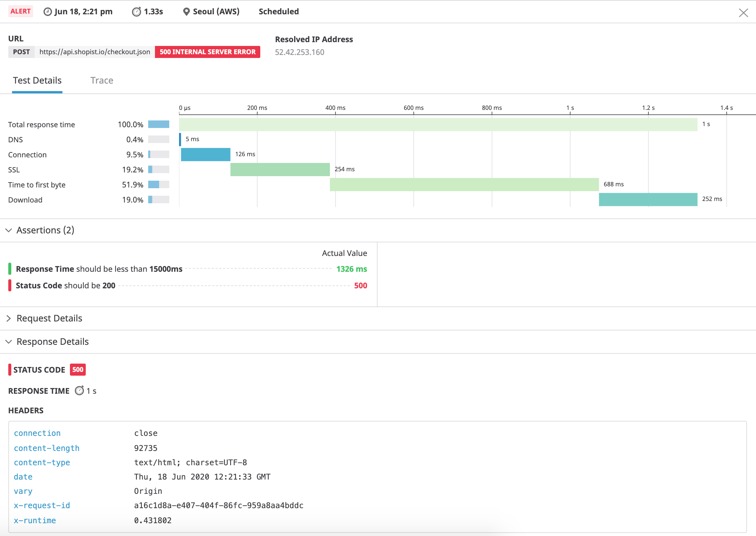Click the location pin icon by Seoul

(x=186, y=12)
